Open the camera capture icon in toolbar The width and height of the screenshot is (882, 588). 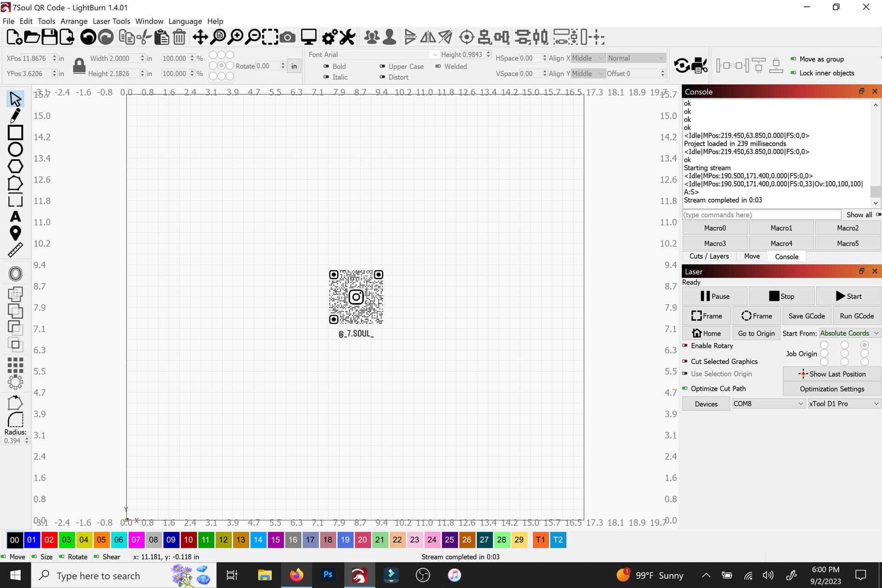point(288,37)
